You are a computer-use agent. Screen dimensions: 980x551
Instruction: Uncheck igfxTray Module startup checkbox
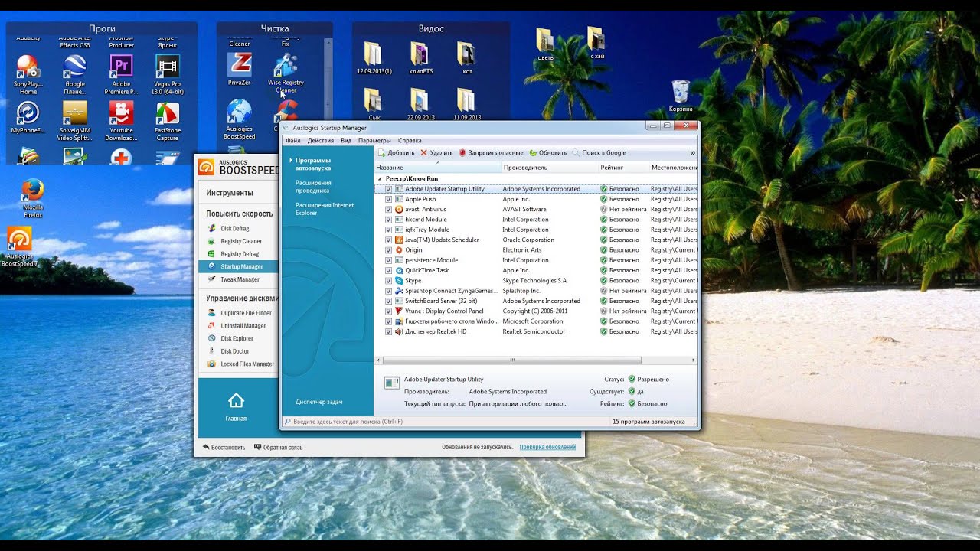pyautogui.click(x=389, y=230)
